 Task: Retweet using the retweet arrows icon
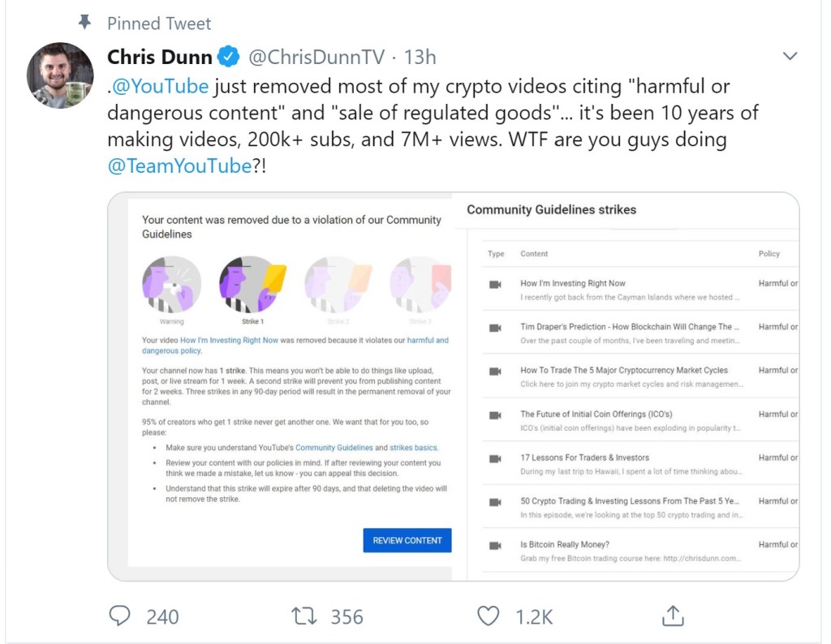tap(304, 616)
